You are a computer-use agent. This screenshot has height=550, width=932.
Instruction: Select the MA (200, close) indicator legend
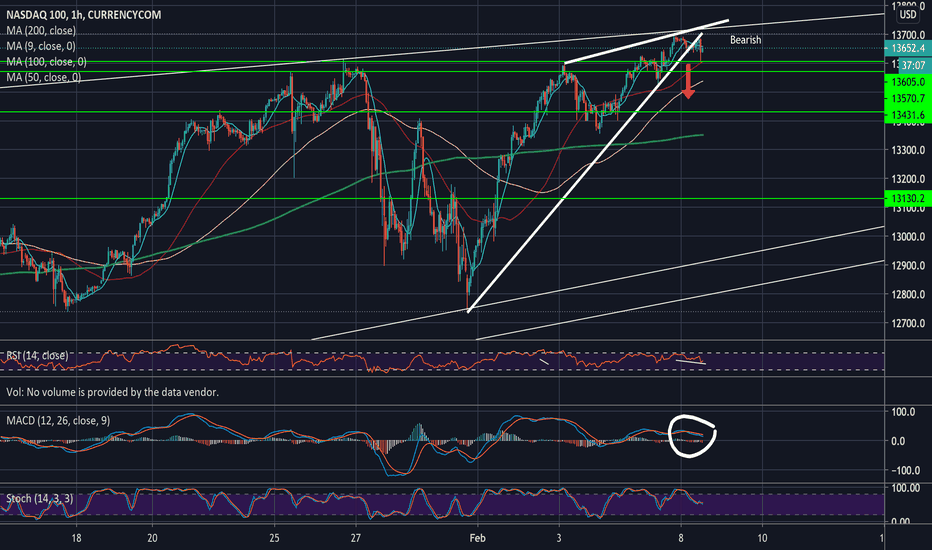(41, 30)
